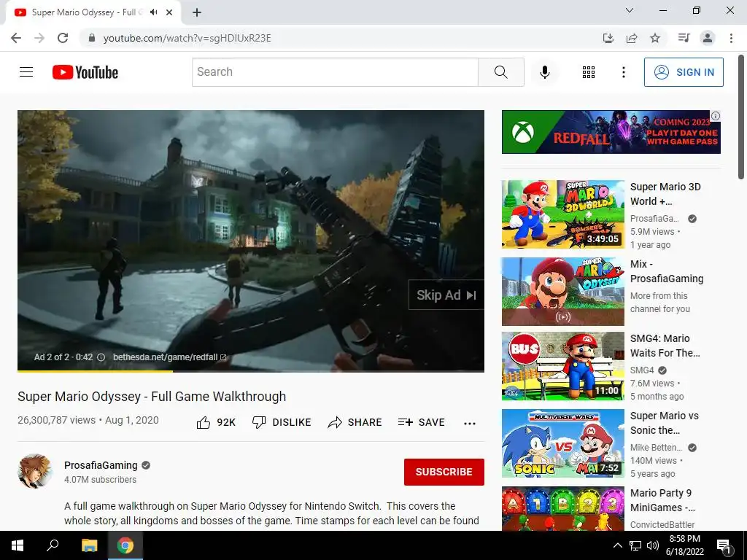Open the ad info icon beside 0:42

coord(101,357)
